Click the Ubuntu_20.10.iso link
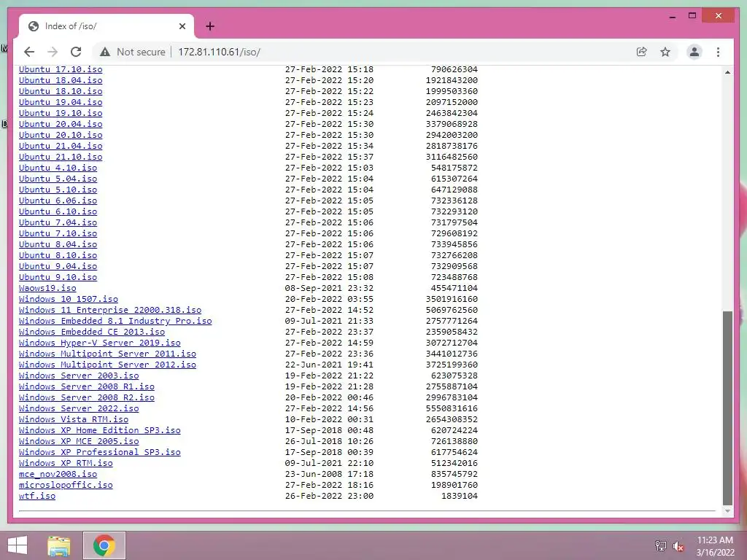Screen dimensions: 747x560 [x=61, y=135]
